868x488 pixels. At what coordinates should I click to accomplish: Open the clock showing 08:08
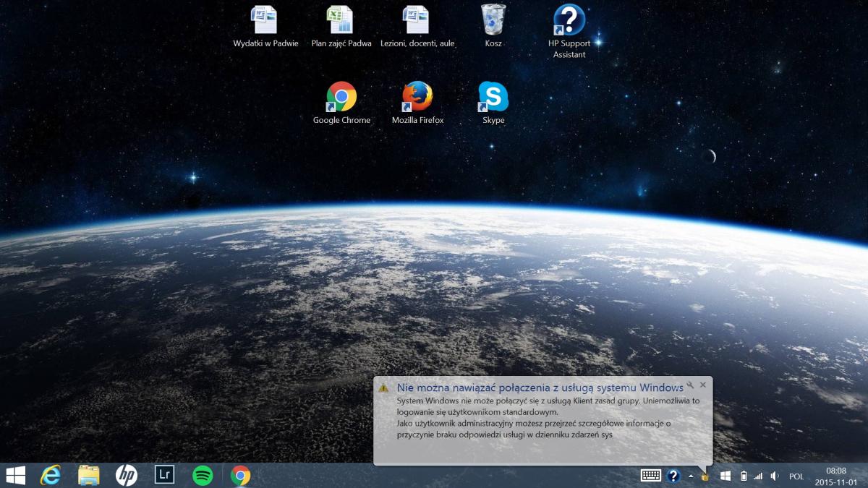tap(835, 476)
